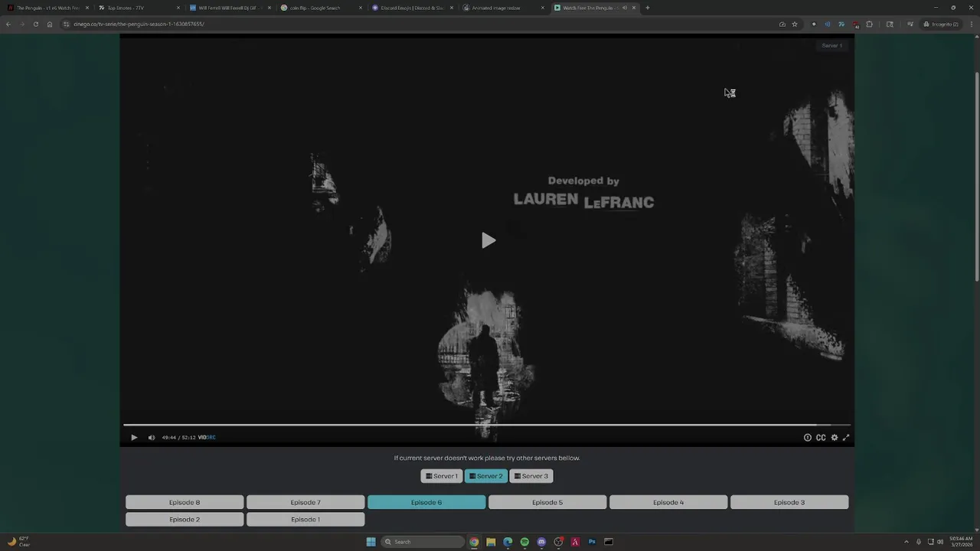The width and height of the screenshot is (980, 551).
Task: Enter fullscreen using the player fullscreen icon
Action: click(846, 438)
